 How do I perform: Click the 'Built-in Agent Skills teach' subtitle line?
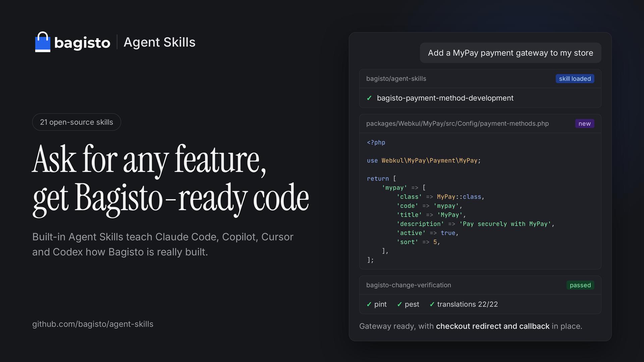(163, 237)
